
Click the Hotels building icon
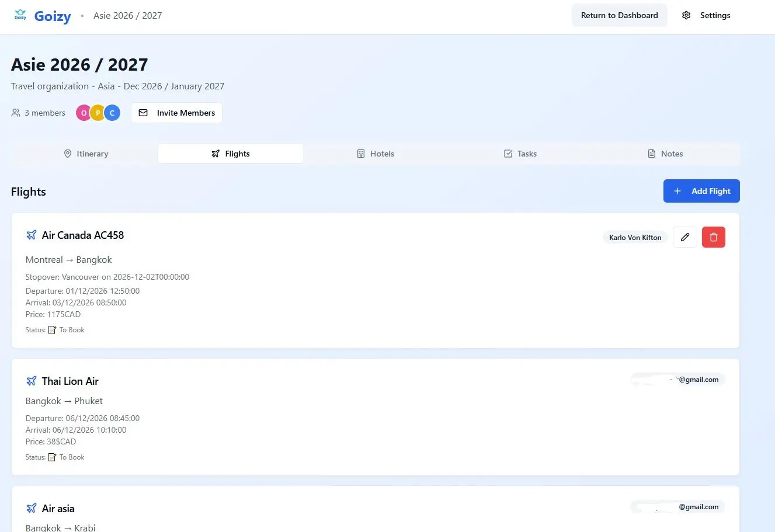pos(361,154)
